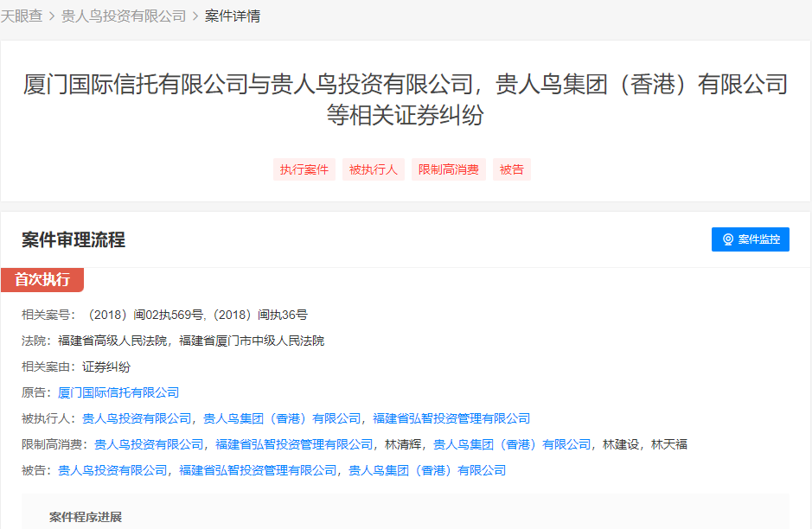Click the 案件程序进展 subsection heading
Image resolution: width=812 pixels, height=529 pixels.
coord(86,517)
